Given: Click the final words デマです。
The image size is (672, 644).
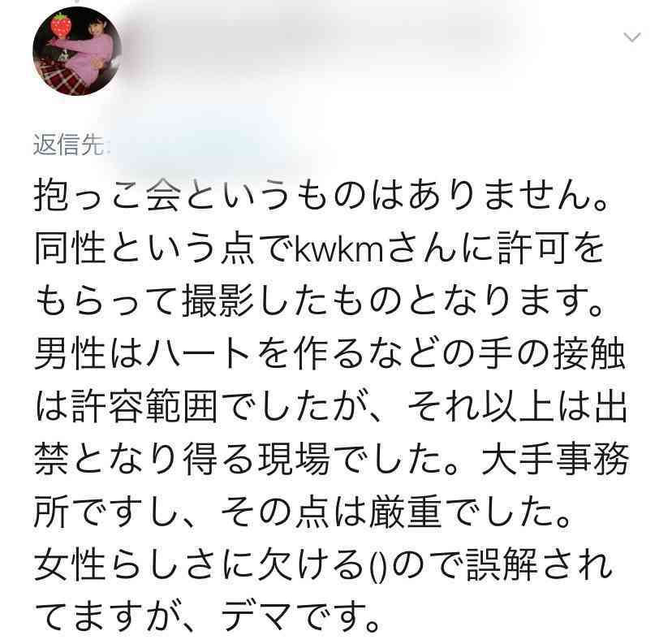Looking at the screenshot, I should 300,617.
